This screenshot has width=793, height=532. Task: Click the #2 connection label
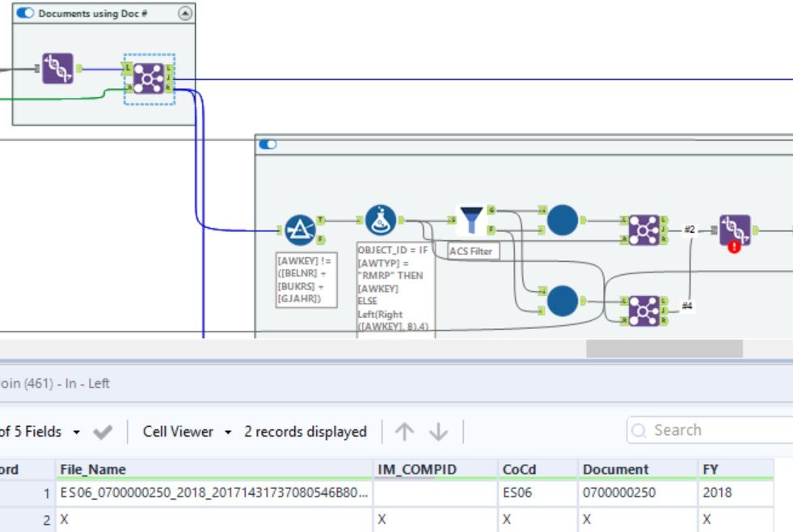tap(690, 230)
